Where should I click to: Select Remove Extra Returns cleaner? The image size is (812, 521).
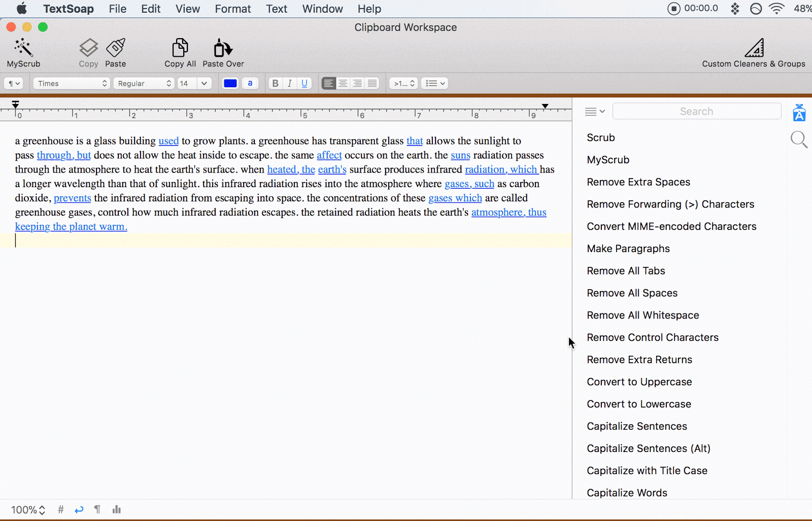tap(639, 360)
